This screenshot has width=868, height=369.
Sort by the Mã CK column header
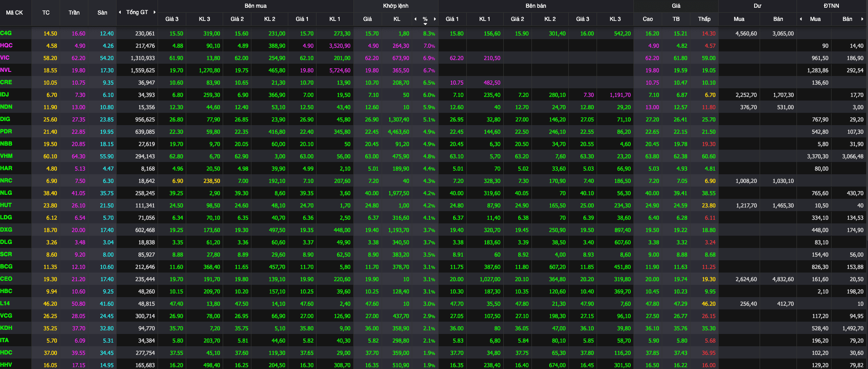[x=14, y=13]
